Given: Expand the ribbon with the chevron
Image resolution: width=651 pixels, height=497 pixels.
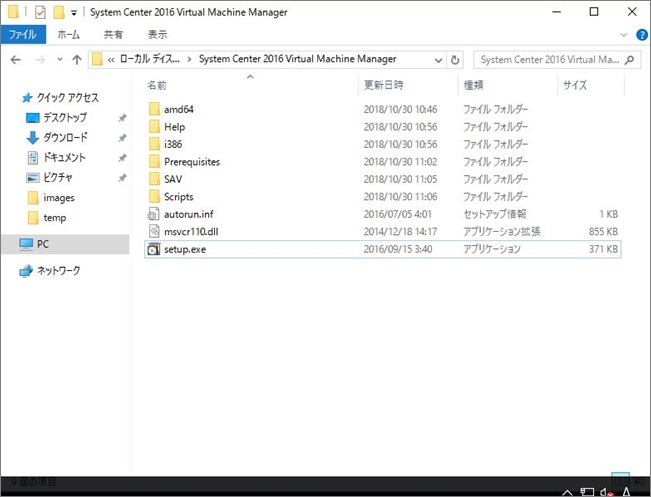Looking at the screenshot, I should tap(624, 34).
